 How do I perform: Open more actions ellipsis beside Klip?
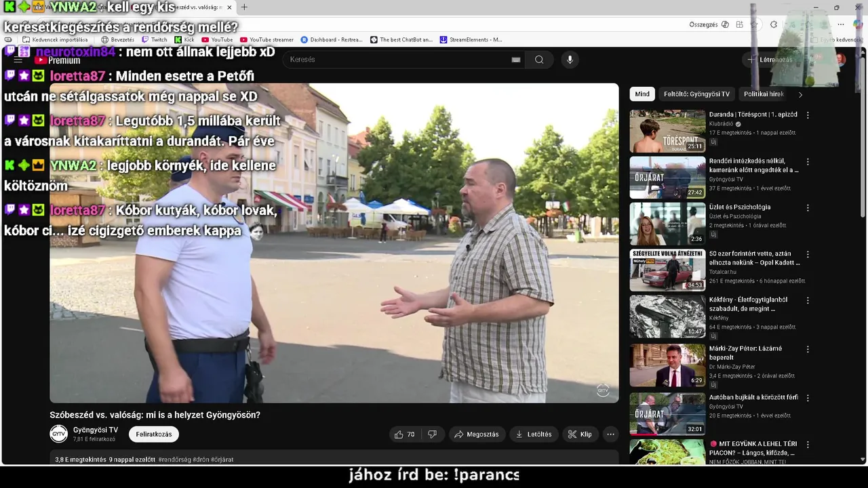[x=610, y=434]
